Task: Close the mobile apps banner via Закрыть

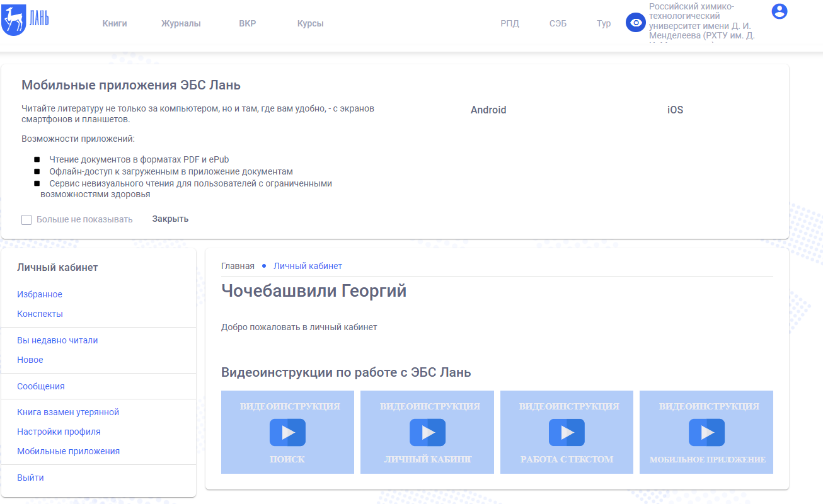Action: pos(170,219)
